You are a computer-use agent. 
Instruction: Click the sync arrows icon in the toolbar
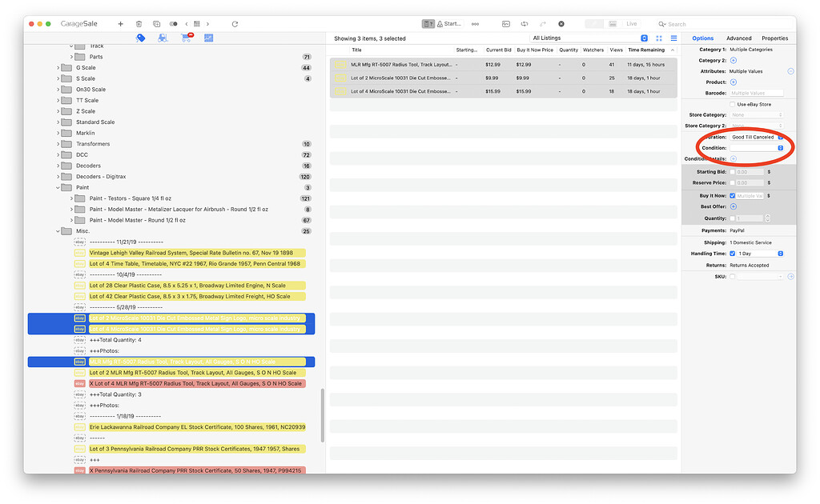pyautogui.click(x=524, y=24)
